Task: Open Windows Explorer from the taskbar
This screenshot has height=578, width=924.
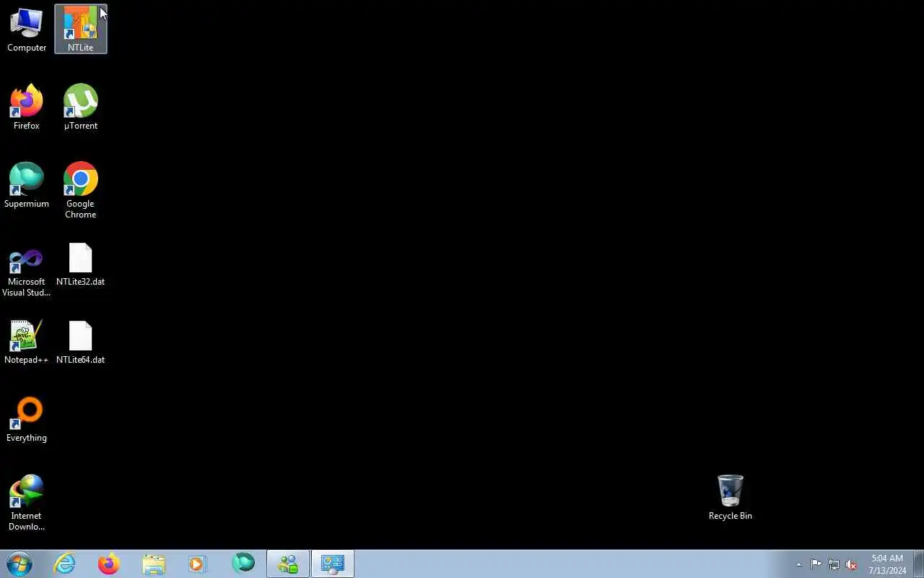Action: 154,564
